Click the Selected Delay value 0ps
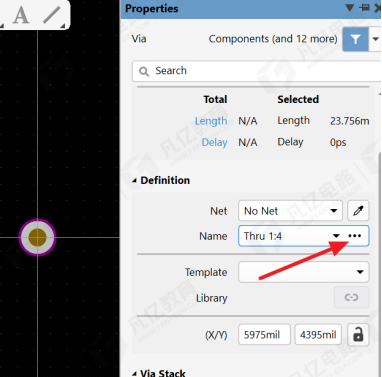Image resolution: width=382 pixels, height=377 pixels. tap(338, 142)
